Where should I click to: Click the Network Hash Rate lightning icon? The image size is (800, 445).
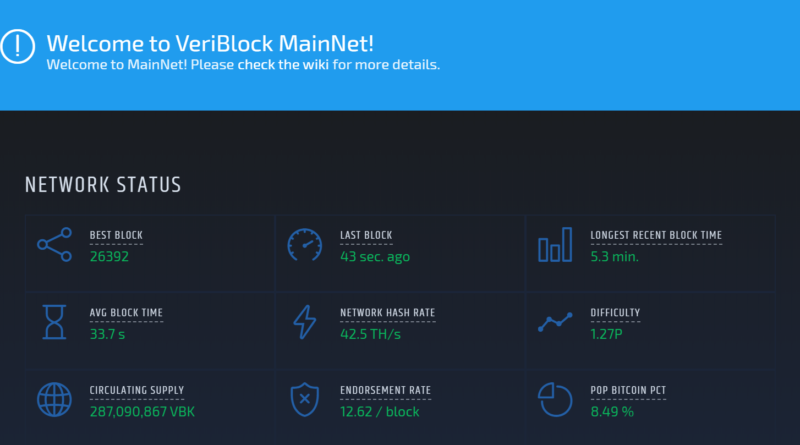305,322
